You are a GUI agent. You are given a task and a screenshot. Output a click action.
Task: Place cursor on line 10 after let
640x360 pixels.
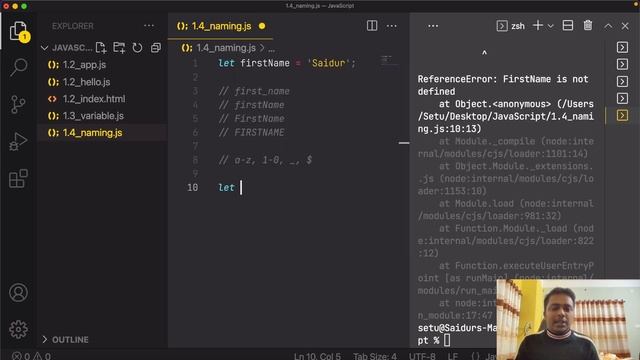[x=241, y=187]
